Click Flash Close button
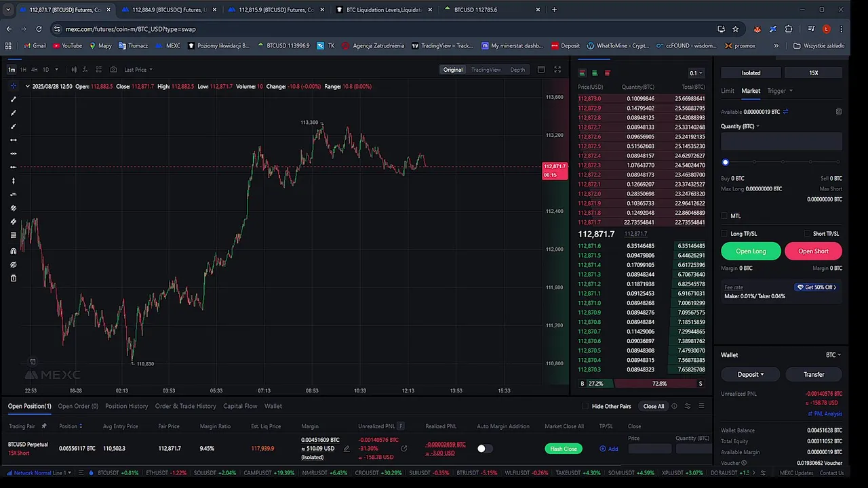868x488 pixels. pyautogui.click(x=564, y=449)
